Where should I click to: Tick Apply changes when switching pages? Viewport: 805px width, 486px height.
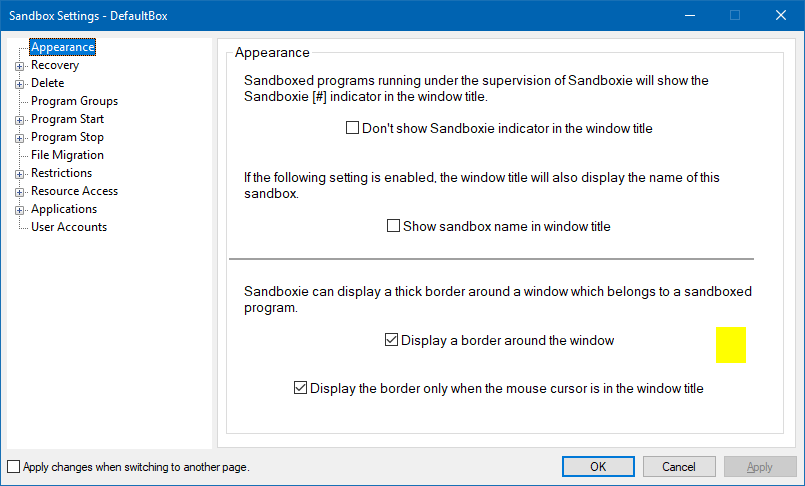13,467
